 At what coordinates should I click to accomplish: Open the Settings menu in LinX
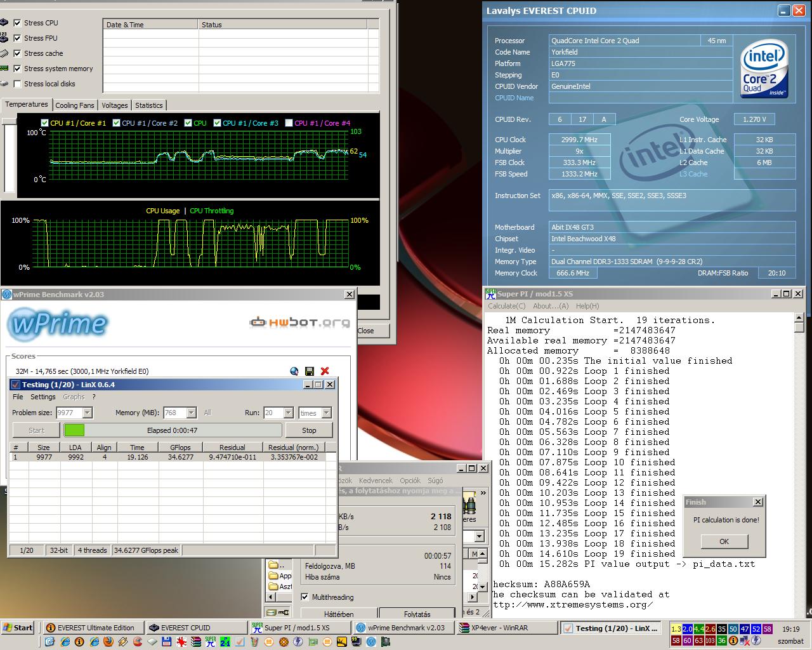coord(43,397)
